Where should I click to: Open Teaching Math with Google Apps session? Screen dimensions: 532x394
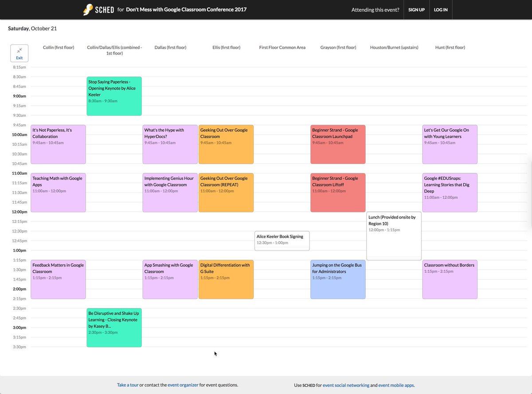(58, 193)
